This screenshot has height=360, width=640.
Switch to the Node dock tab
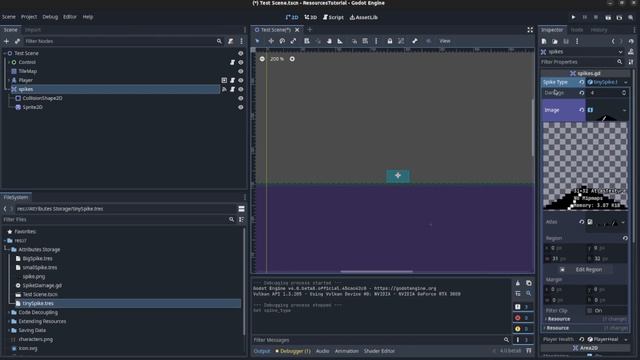577,30
